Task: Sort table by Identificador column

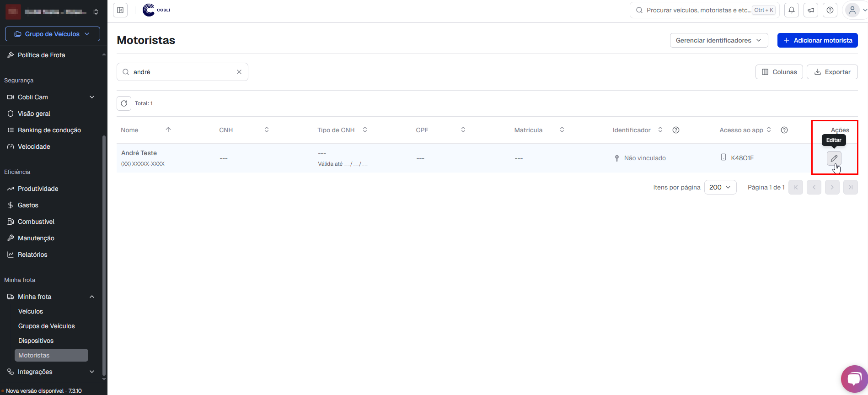Action: coord(660,130)
